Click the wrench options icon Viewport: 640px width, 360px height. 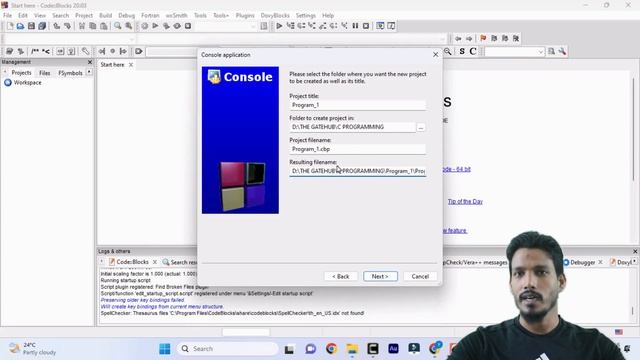click(562, 51)
